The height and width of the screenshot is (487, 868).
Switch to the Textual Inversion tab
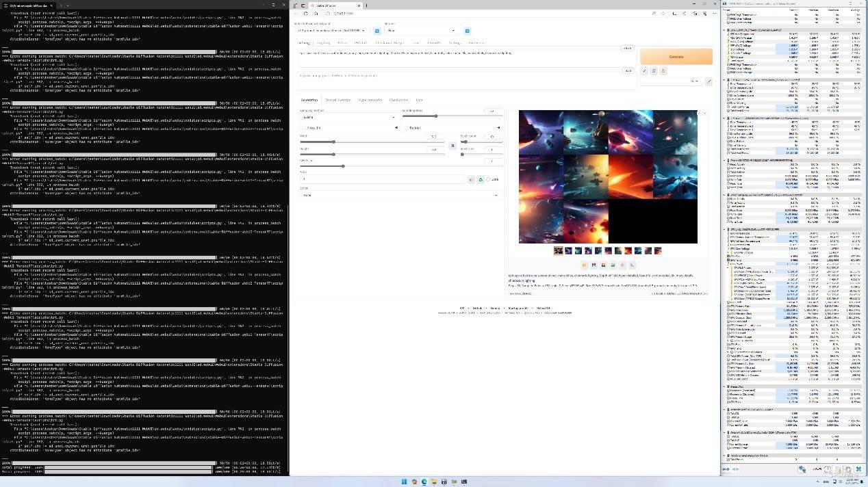337,100
